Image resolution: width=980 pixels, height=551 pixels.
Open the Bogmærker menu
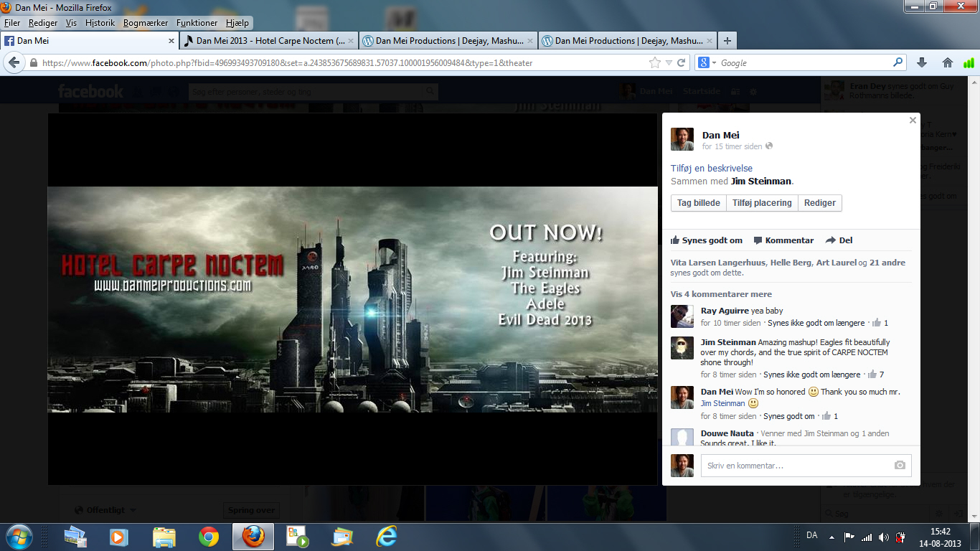click(145, 23)
